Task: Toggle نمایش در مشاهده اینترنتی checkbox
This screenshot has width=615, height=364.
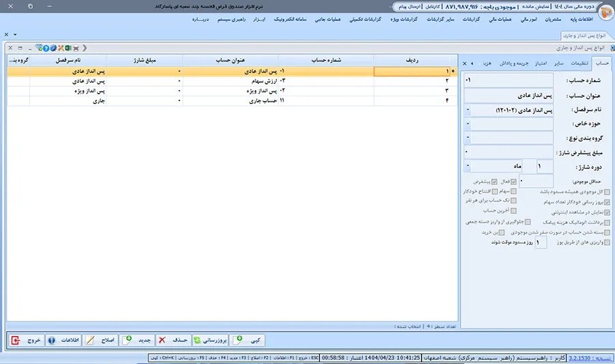Action: click(x=607, y=212)
